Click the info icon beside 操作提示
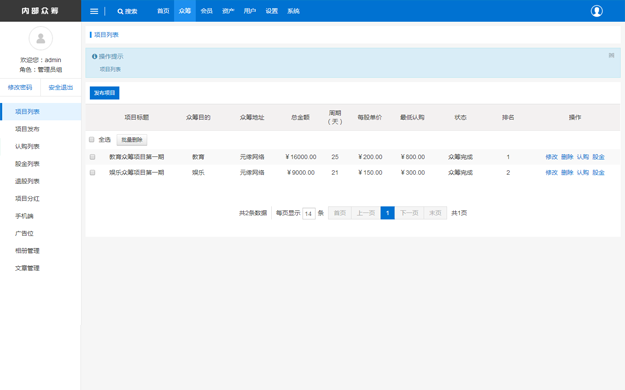The height and width of the screenshot is (390, 625). click(94, 57)
